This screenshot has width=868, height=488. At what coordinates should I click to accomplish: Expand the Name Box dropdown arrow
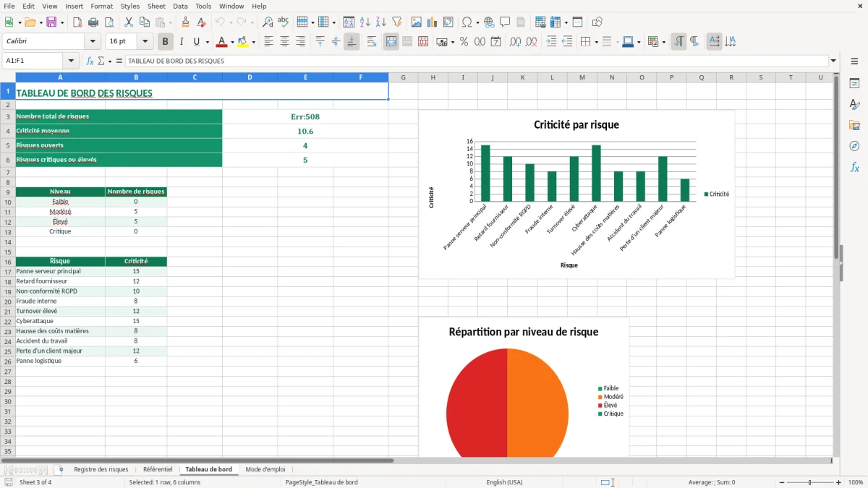71,61
